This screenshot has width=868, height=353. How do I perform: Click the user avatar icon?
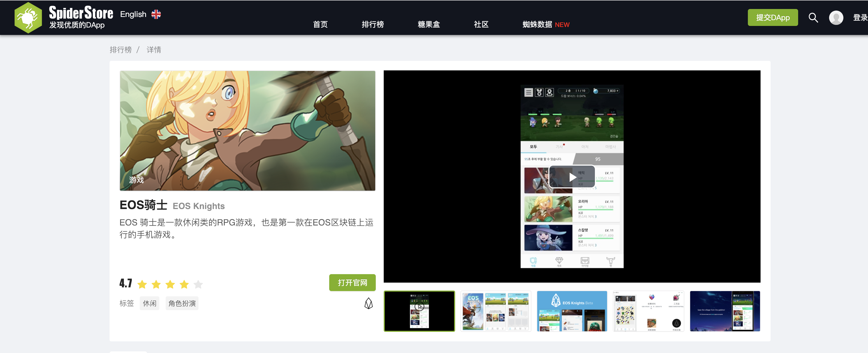point(836,17)
